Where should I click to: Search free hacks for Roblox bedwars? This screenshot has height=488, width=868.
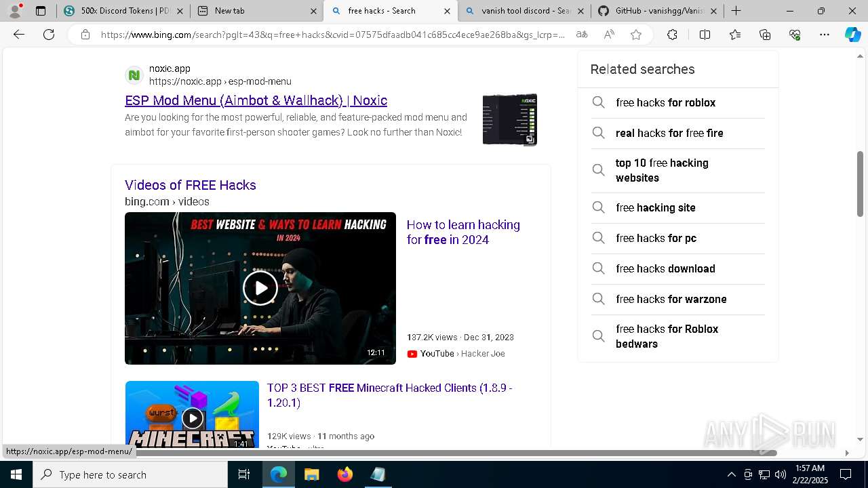678,337
